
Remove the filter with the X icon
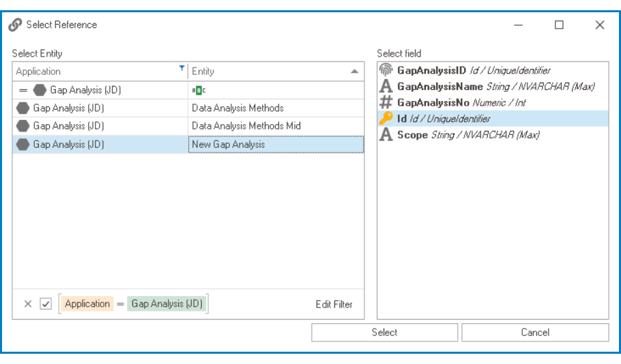coord(28,304)
